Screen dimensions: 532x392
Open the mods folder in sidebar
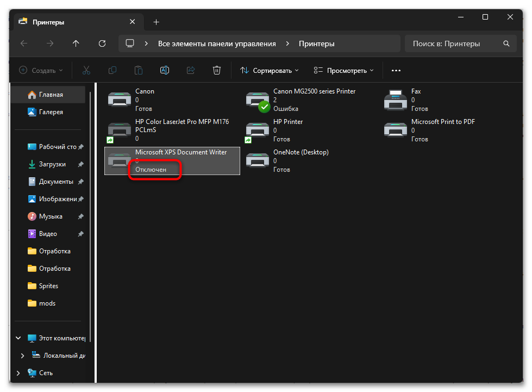pyautogui.click(x=48, y=303)
